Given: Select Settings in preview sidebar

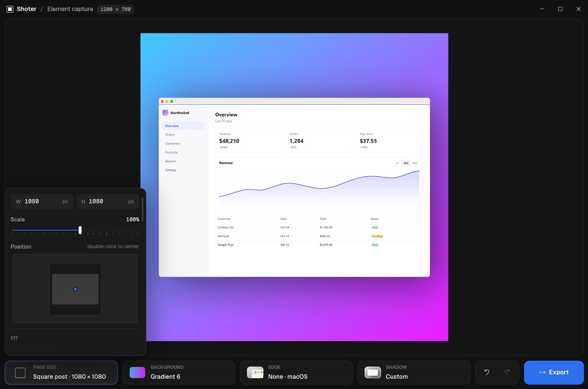Looking at the screenshot, I should coord(171,170).
